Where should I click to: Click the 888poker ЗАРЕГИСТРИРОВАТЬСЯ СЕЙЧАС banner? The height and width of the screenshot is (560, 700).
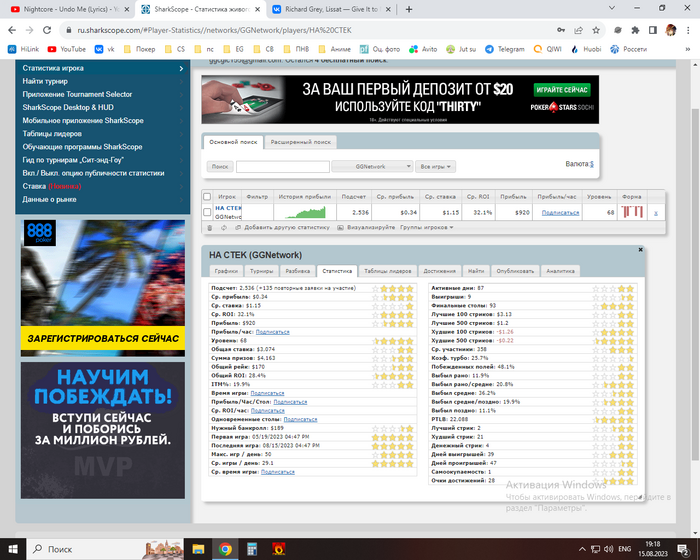pos(103,339)
